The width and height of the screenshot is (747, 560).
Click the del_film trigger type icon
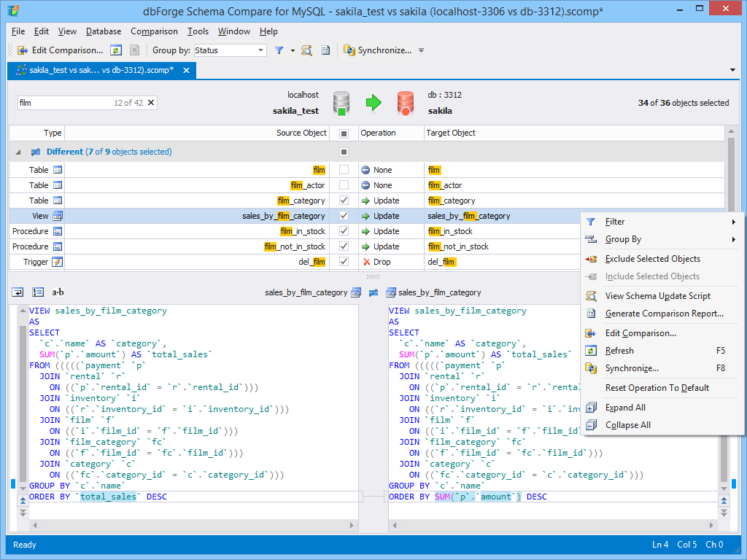tap(57, 262)
